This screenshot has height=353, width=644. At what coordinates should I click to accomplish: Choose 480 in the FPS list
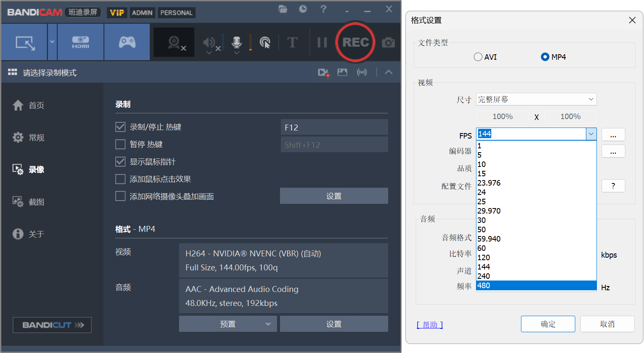(536, 286)
